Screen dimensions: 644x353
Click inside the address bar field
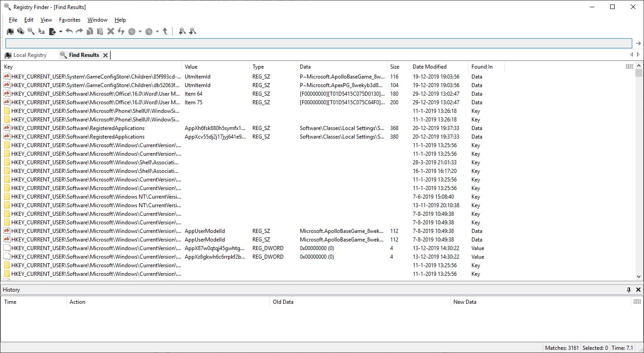(x=316, y=42)
